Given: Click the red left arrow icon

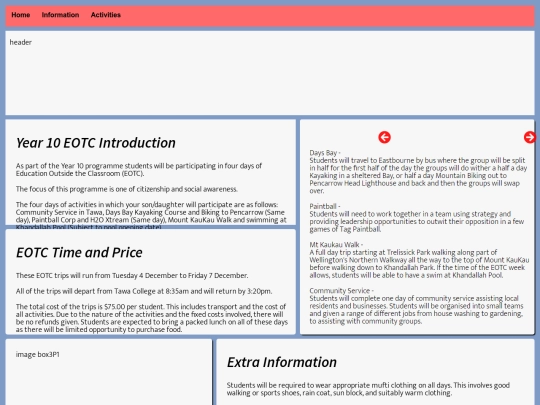Looking at the screenshot, I should [x=384, y=137].
